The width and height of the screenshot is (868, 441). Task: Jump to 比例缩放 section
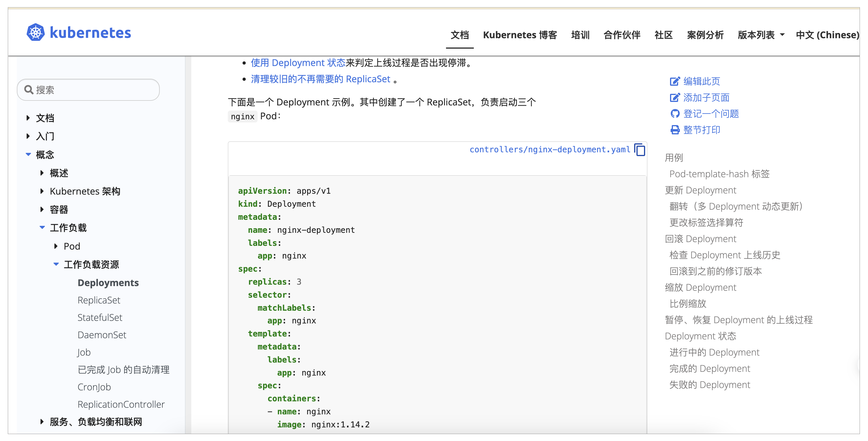coord(687,303)
